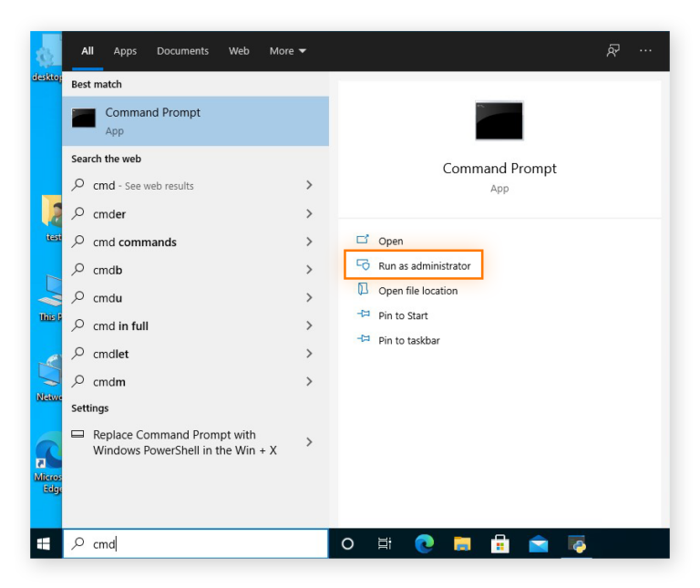Click the large Command Prompt icon in preview pane
The image size is (700, 588).
[x=499, y=120]
